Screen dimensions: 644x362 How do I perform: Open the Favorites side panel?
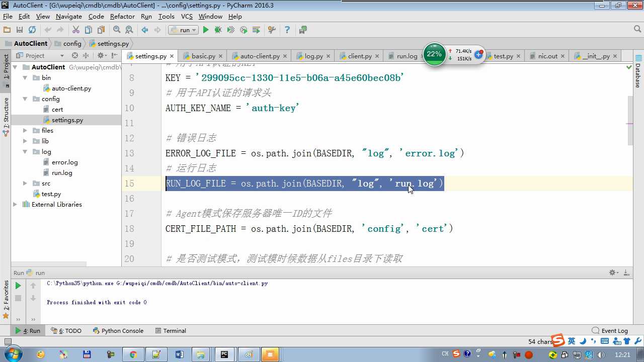[6, 300]
